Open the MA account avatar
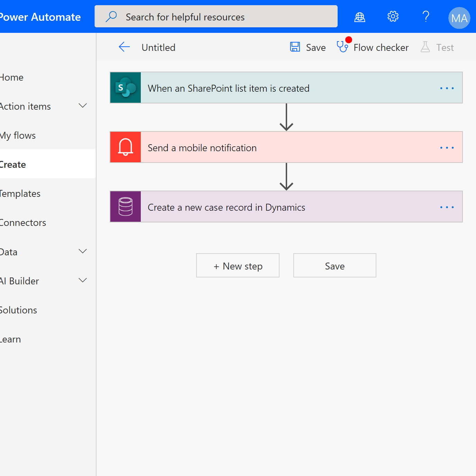 459,18
